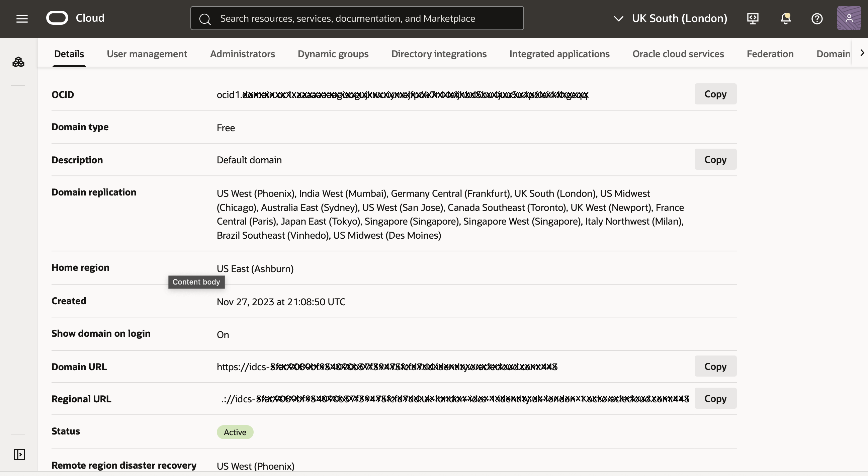View the notifications bell
Viewport: 868px width, 476px height.
(785, 18)
